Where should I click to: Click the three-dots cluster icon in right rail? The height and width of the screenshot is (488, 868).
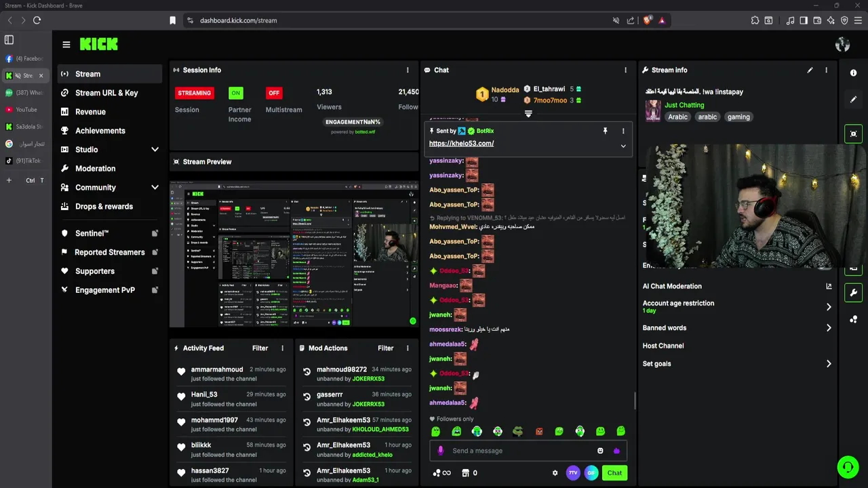point(853,319)
